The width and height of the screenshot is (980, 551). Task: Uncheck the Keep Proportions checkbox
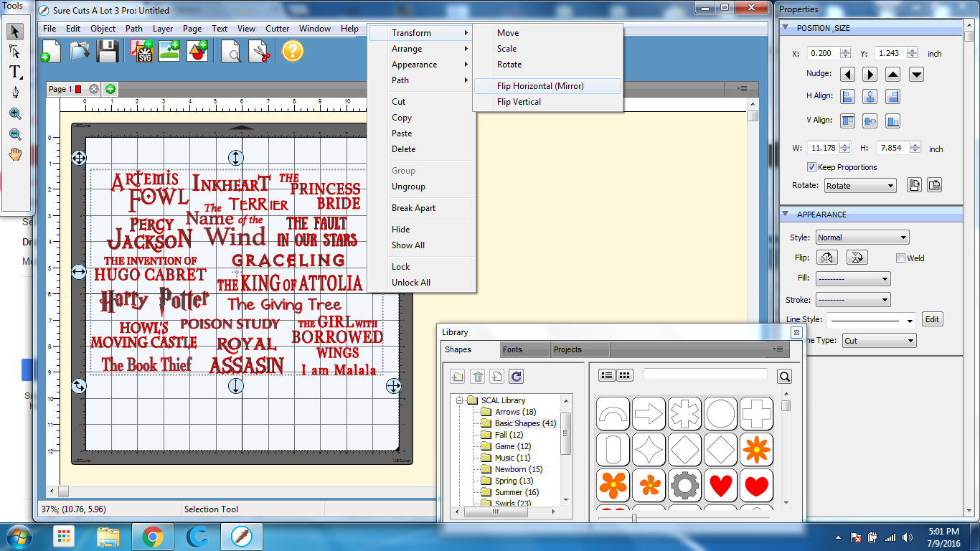tap(811, 167)
